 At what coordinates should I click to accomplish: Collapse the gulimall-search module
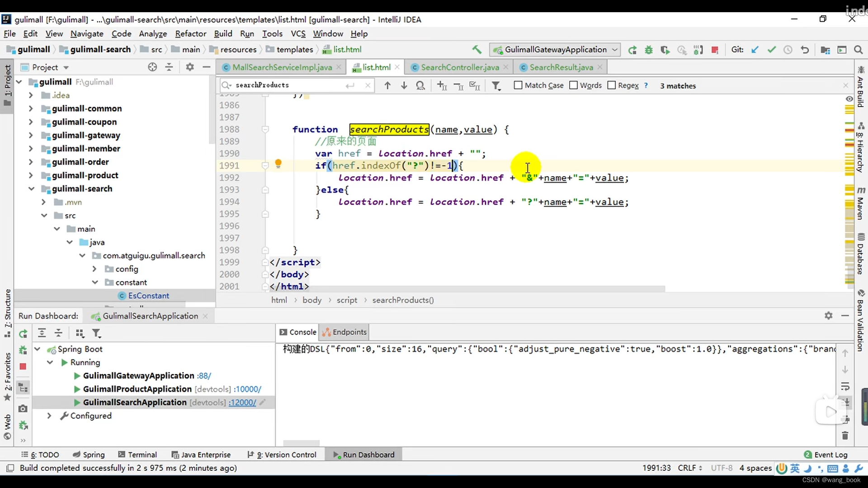click(31, 189)
